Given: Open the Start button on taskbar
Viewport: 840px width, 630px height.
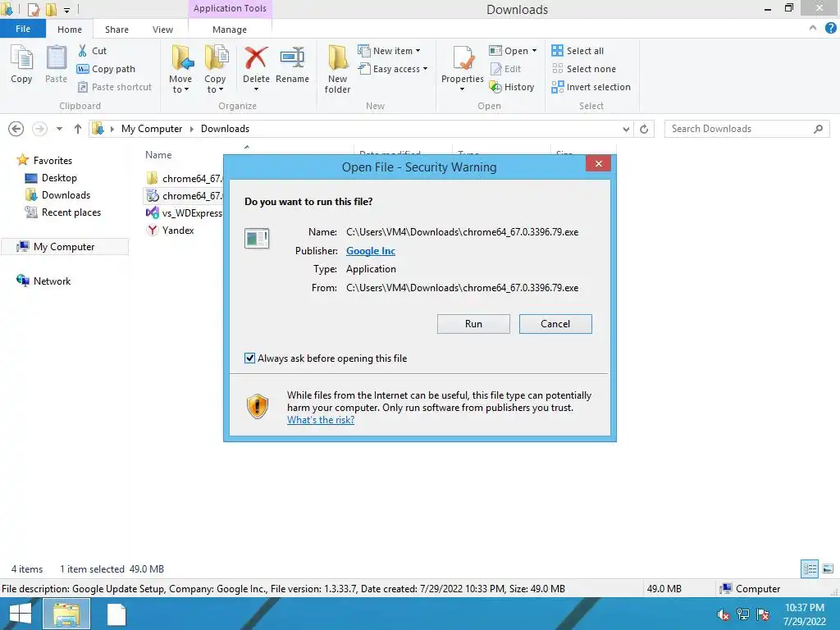Looking at the screenshot, I should (x=20, y=614).
